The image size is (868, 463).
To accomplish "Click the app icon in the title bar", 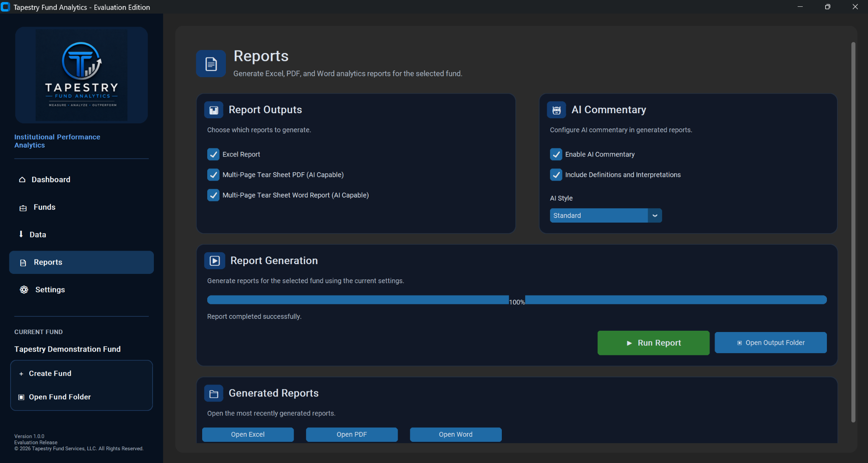I will pyautogui.click(x=6, y=7).
